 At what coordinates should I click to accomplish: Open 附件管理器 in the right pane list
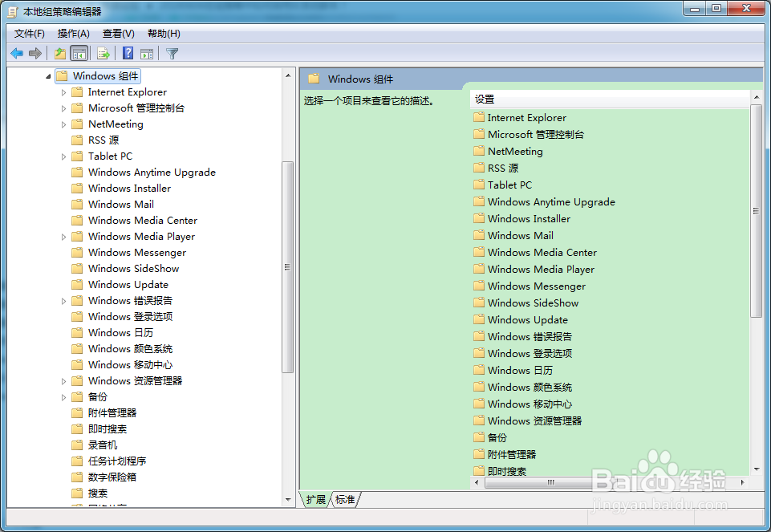coord(511,454)
